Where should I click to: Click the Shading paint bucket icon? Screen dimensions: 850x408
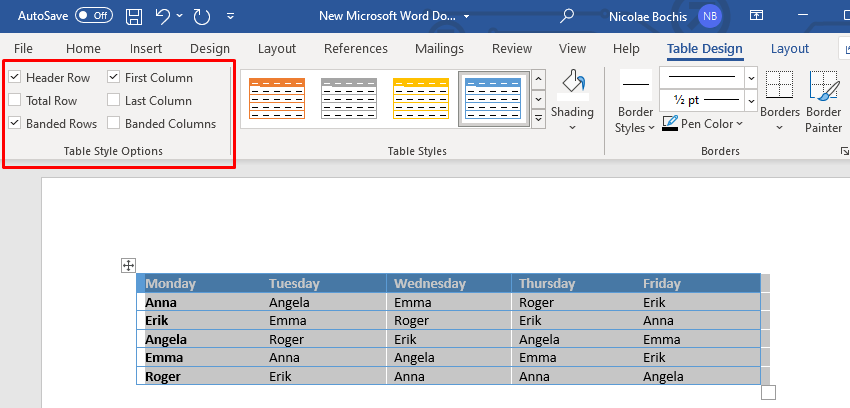point(573,84)
